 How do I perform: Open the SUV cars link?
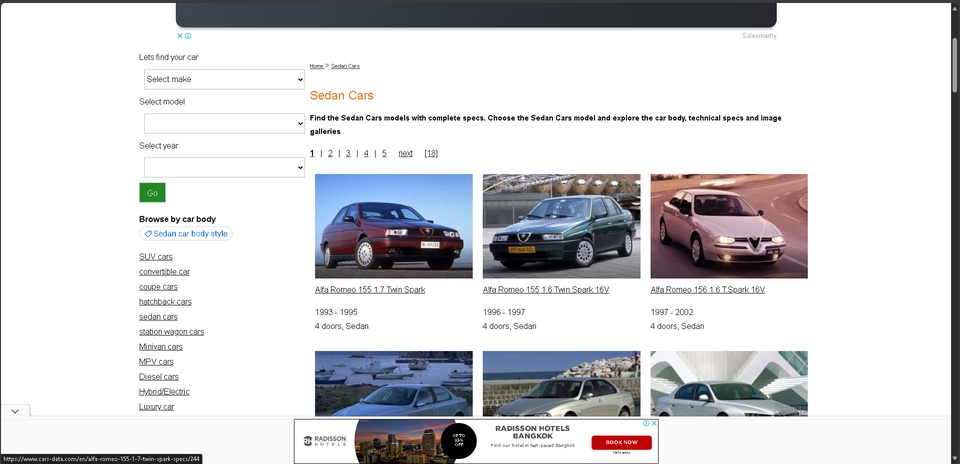click(156, 256)
